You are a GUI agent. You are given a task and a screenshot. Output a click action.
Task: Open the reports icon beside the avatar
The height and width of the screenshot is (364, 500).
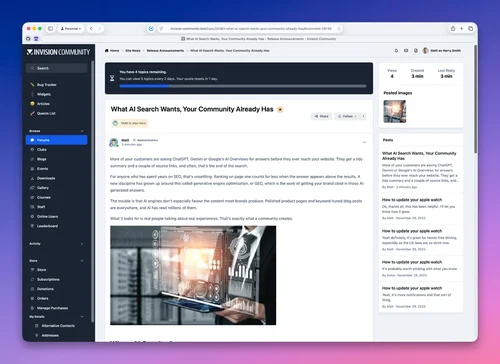(x=416, y=51)
